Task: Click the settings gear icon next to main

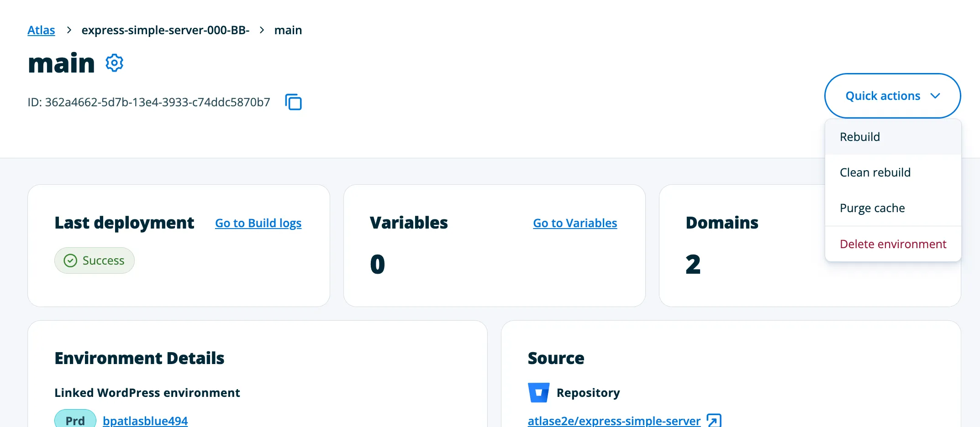Action: (114, 63)
